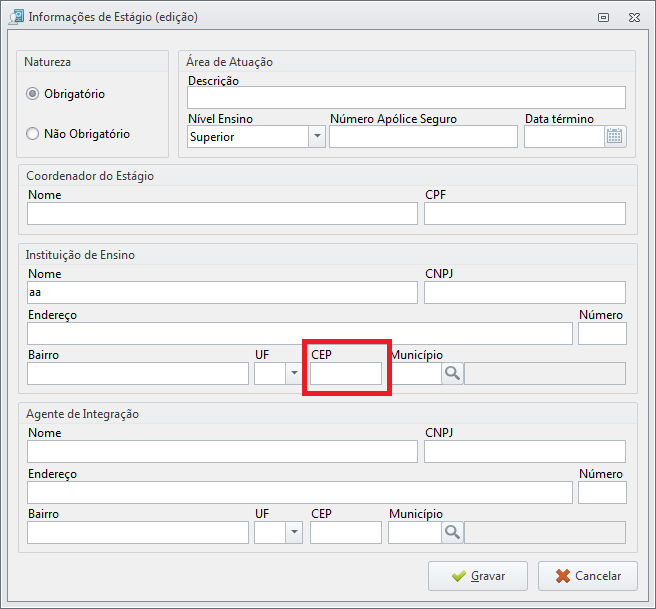Click the Coordenador do Estágio CPF field
The height and width of the screenshot is (609, 656).
(525, 213)
